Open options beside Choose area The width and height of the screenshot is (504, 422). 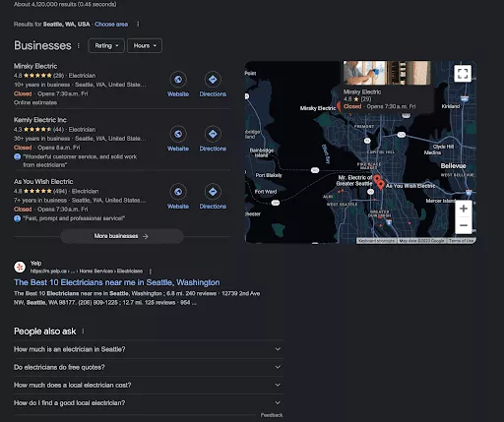(138, 25)
